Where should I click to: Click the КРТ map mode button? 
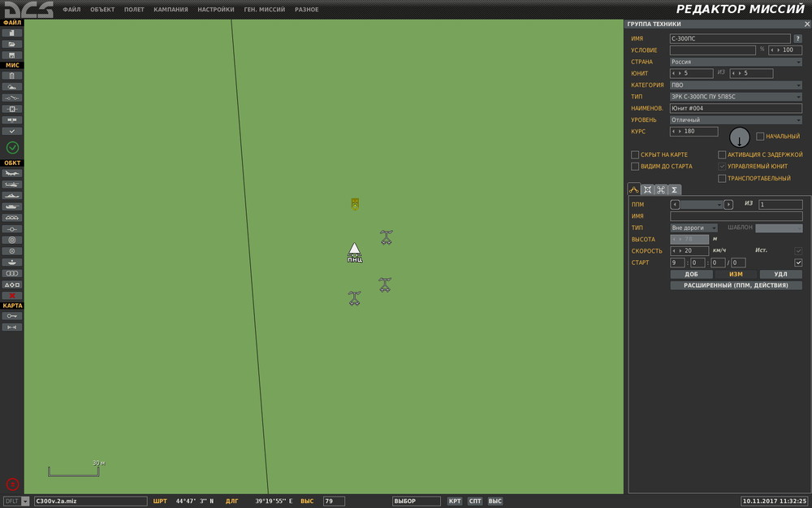coord(455,501)
